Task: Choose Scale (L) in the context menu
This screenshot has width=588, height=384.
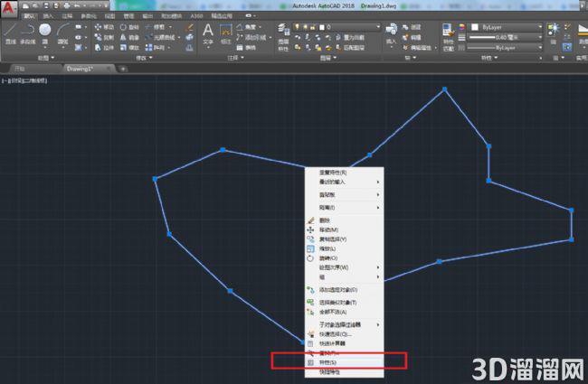Action: tap(345, 248)
